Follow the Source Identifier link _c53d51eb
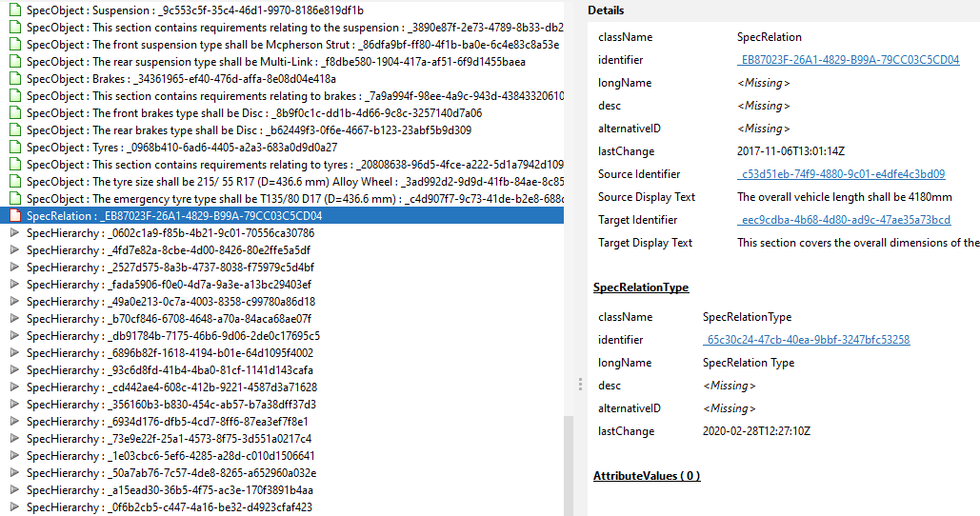 click(x=841, y=174)
